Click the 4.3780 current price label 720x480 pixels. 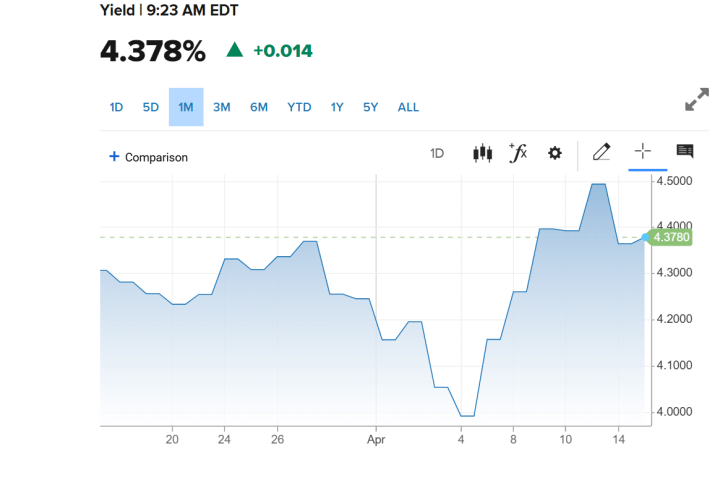pyautogui.click(x=670, y=237)
